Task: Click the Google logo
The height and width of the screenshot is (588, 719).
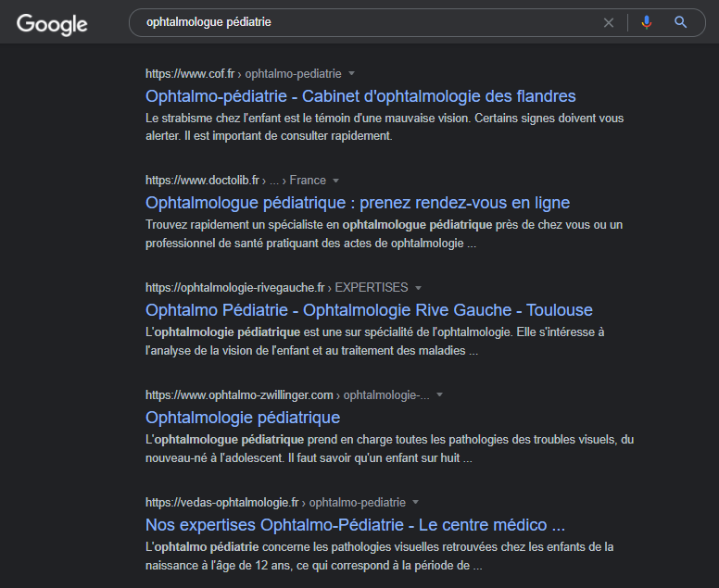Action: click(x=52, y=24)
